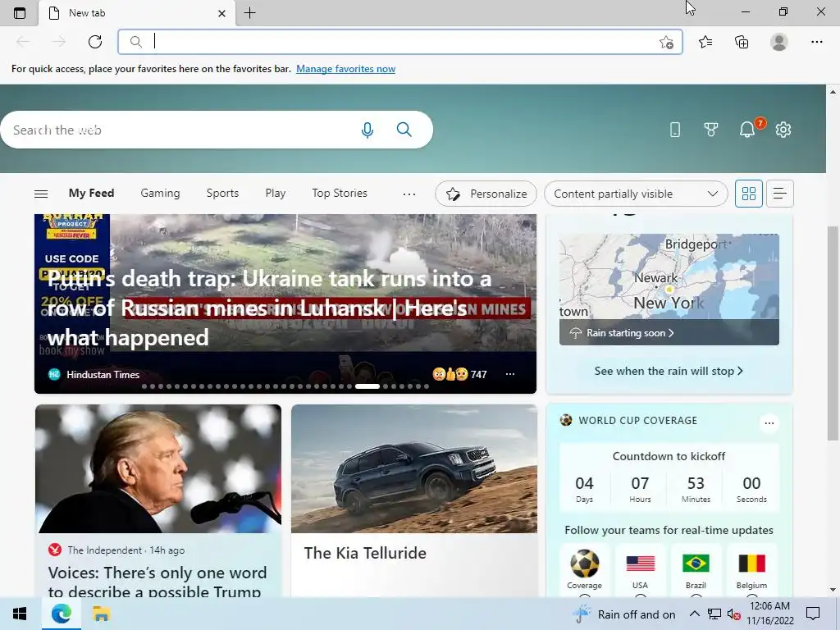This screenshot has width=840, height=630.
Task: Select the active carousel indicator pill
Action: point(367,386)
